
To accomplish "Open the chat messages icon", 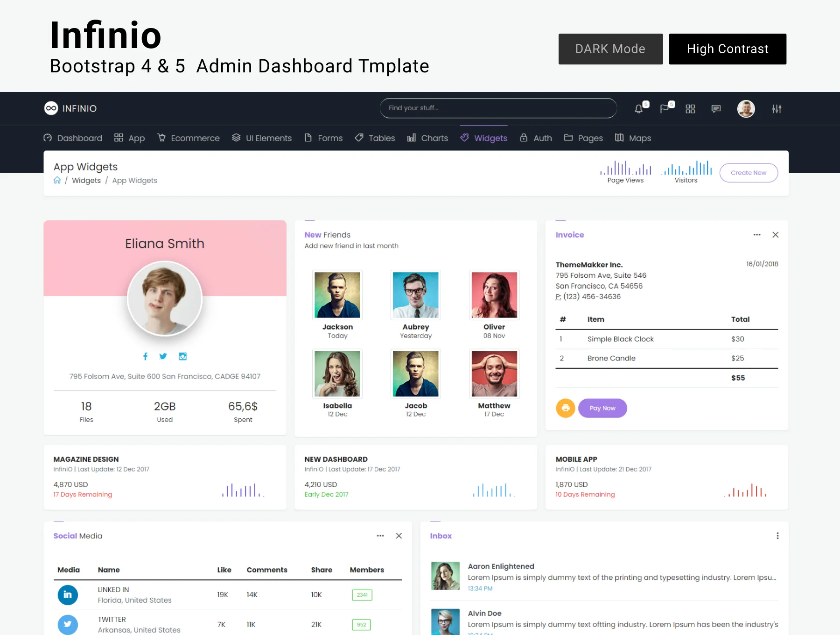I will (716, 109).
